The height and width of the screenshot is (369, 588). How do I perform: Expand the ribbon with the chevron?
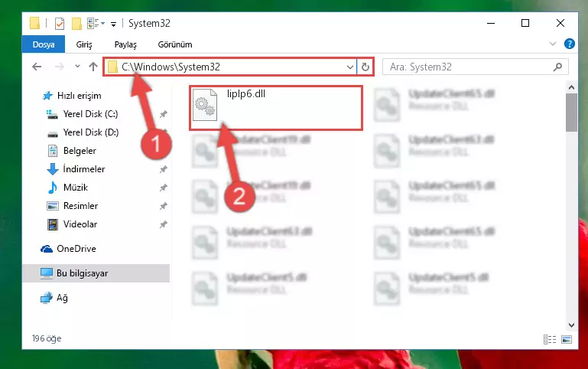[552, 44]
